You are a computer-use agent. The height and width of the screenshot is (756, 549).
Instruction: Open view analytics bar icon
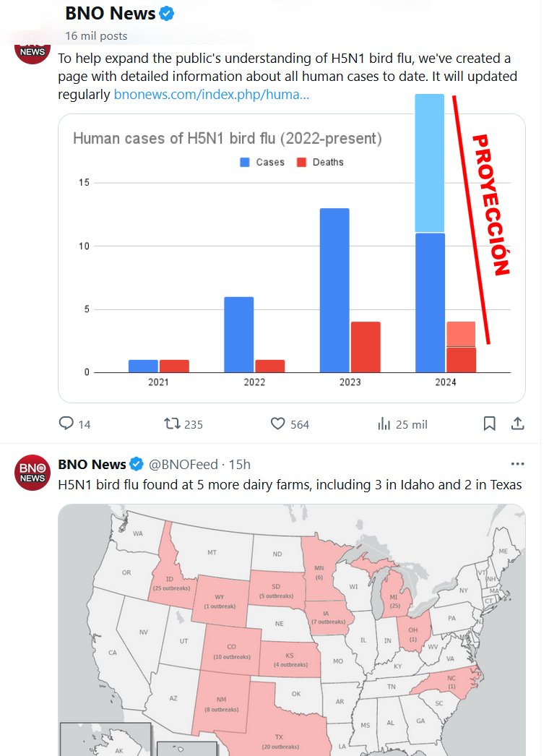coord(384,424)
